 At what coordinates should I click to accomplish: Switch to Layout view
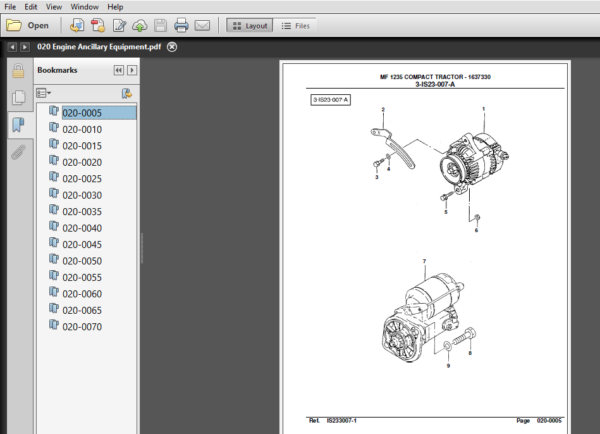coord(249,26)
